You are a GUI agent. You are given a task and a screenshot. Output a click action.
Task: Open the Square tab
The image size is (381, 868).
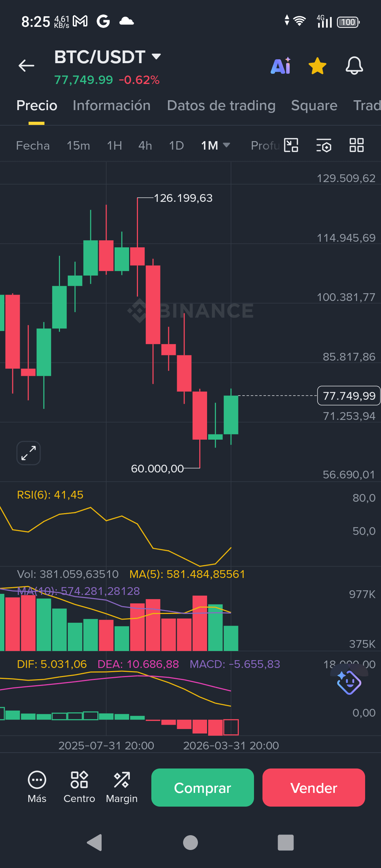(314, 106)
